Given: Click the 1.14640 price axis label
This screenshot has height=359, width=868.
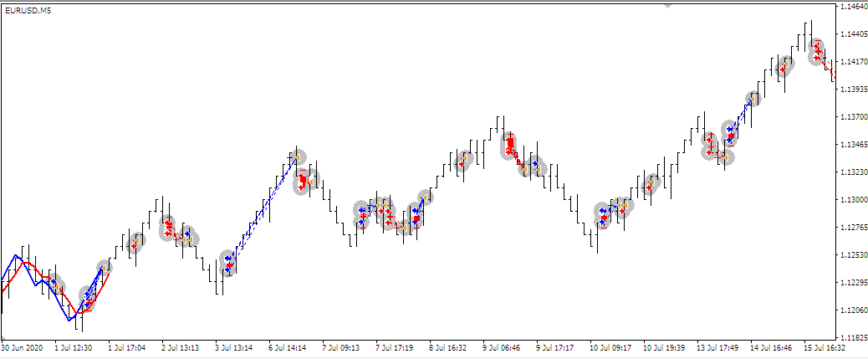Looking at the screenshot, I should tap(851, 7).
